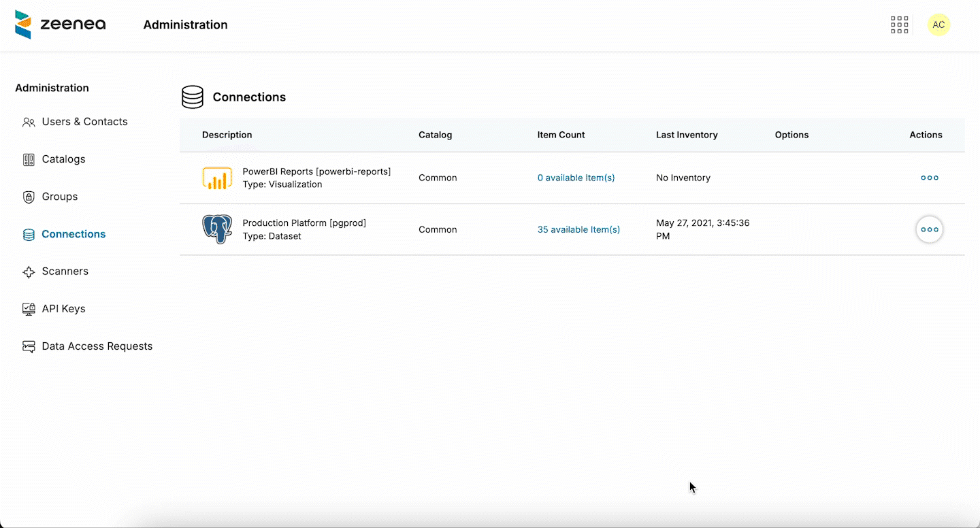Screen dimensions: 980x528
Task: Open the app launcher grid menu
Action: (x=899, y=24)
